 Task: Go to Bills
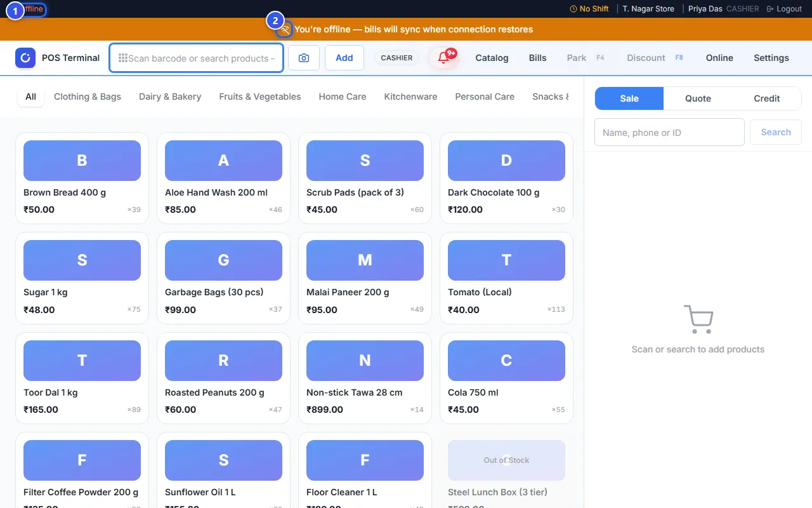point(537,58)
